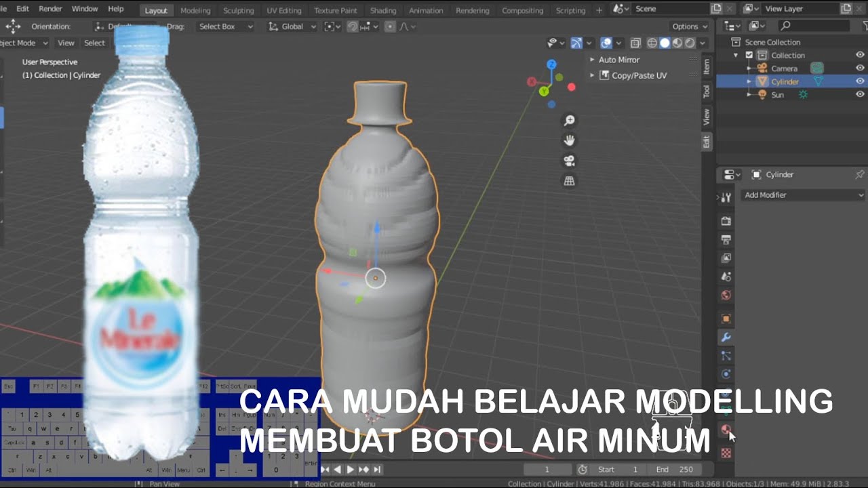Switch to solid viewport shading

tap(665, 43)
